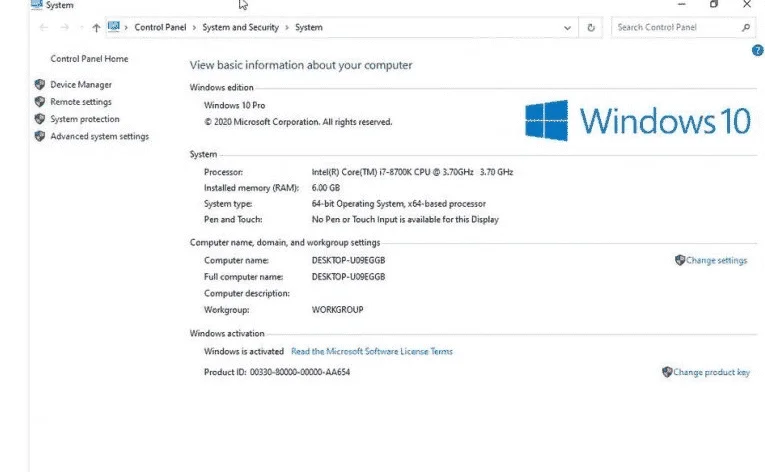Minimize the System window
Viewport: 765px width, 472px height.
click(682, 4)
